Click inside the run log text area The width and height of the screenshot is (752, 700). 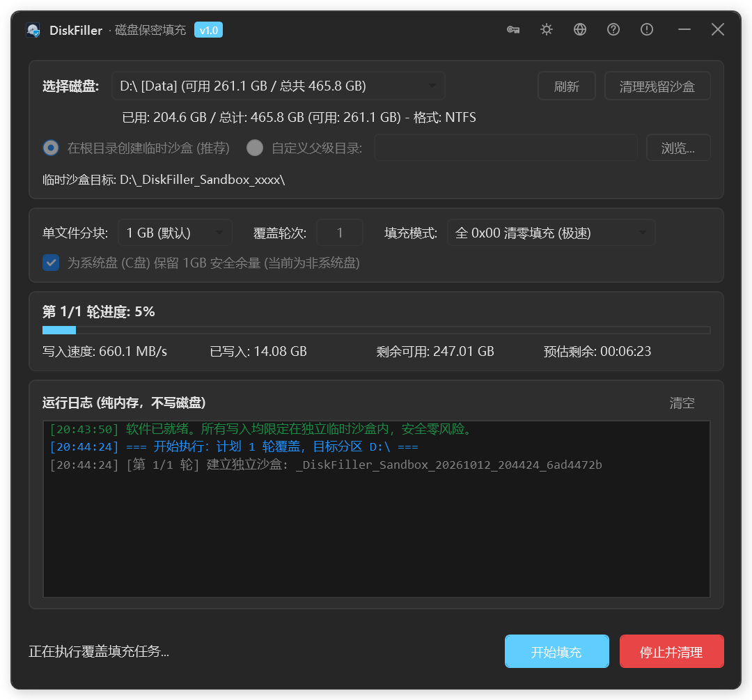(377, 509)
